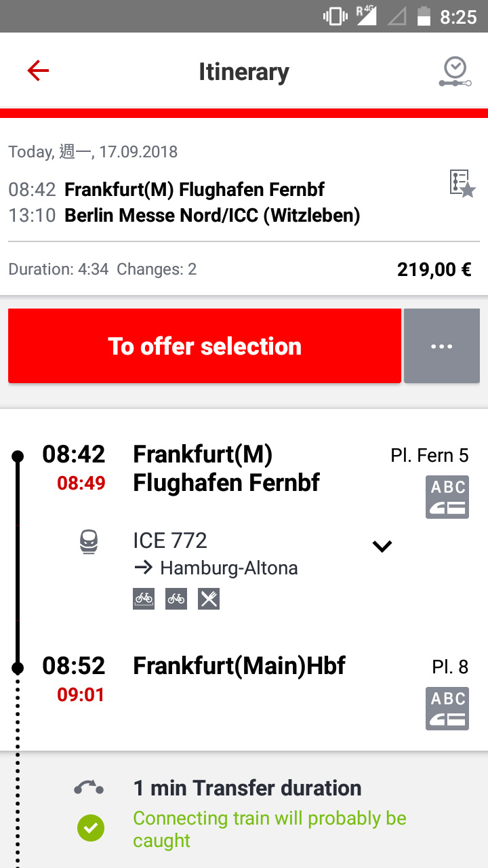This screenshot has height=868, width=488.
Task: Tap the 219,00 € price
Action: coord(434,270)
